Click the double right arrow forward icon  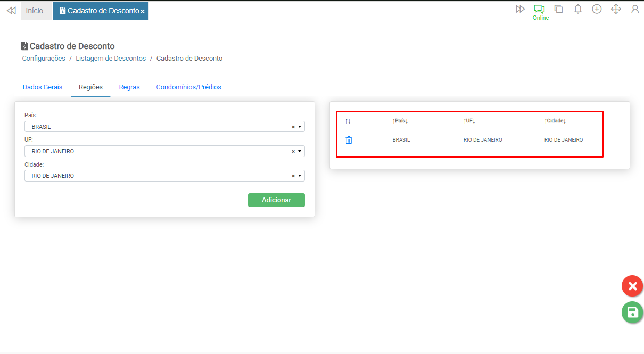tap(520, 9)
